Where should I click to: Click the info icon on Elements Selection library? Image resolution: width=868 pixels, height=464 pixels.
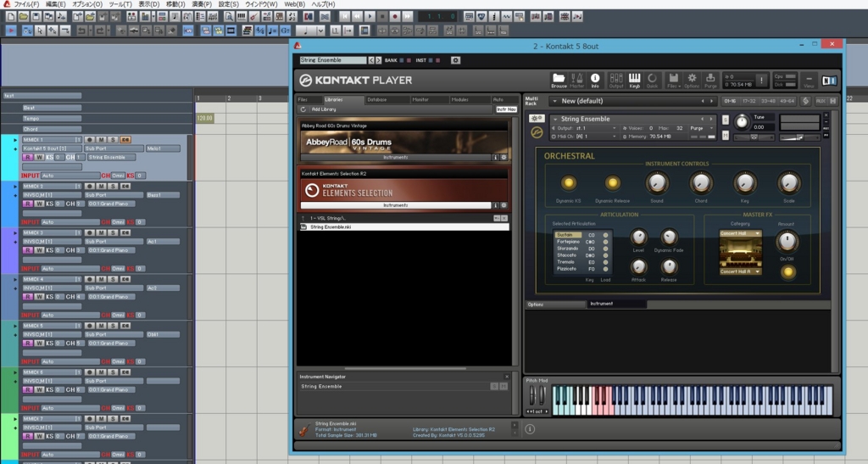tap(496, 205)
